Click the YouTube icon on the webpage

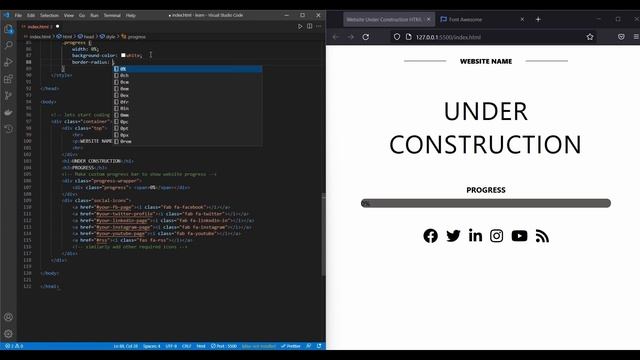tap(519, 236)
